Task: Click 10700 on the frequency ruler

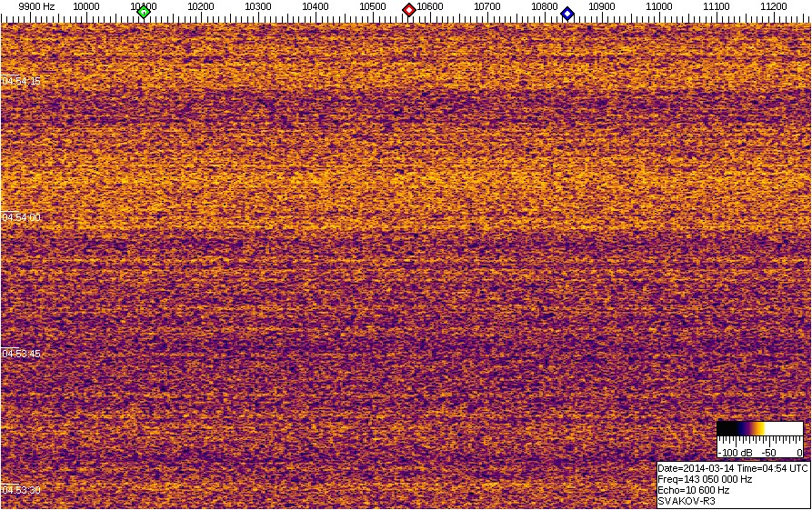Action: click(x=487, y=6)
